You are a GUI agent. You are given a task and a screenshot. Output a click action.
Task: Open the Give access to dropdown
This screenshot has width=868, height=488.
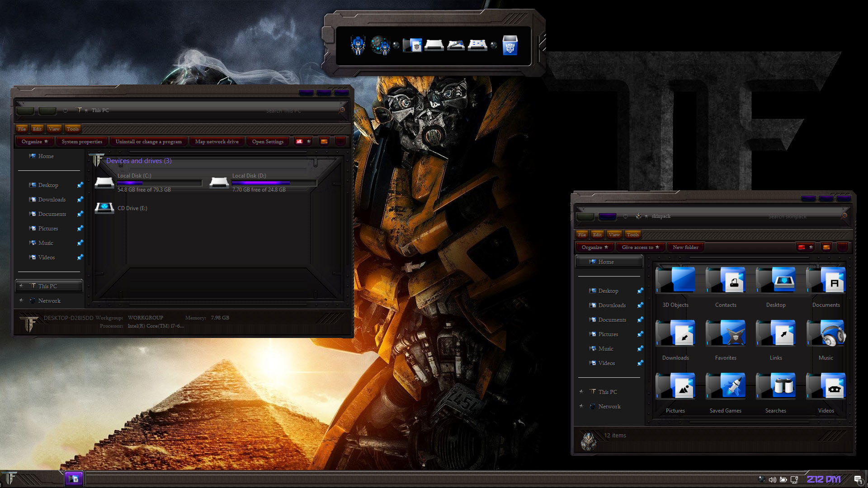640,247
